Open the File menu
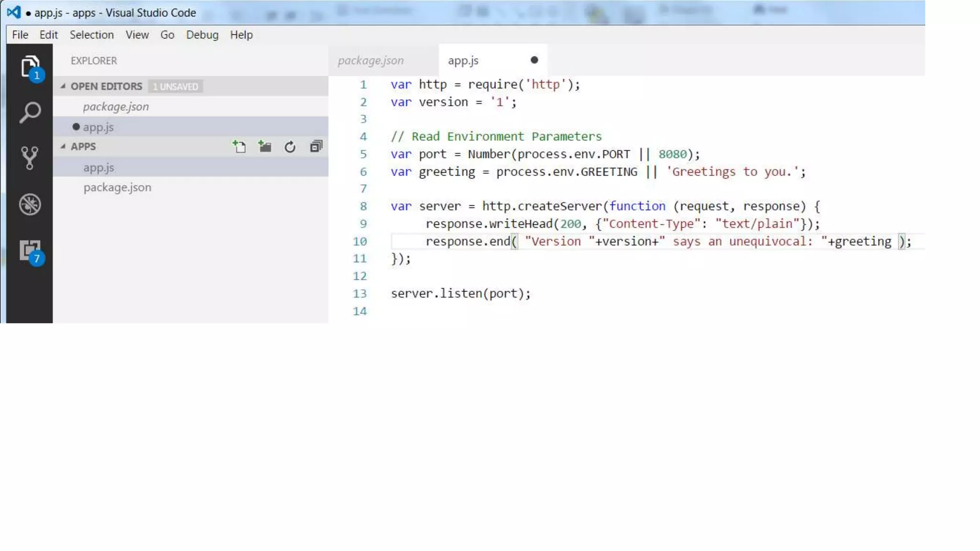This screenshot has height=551, width=980. [x=20, y=35]
